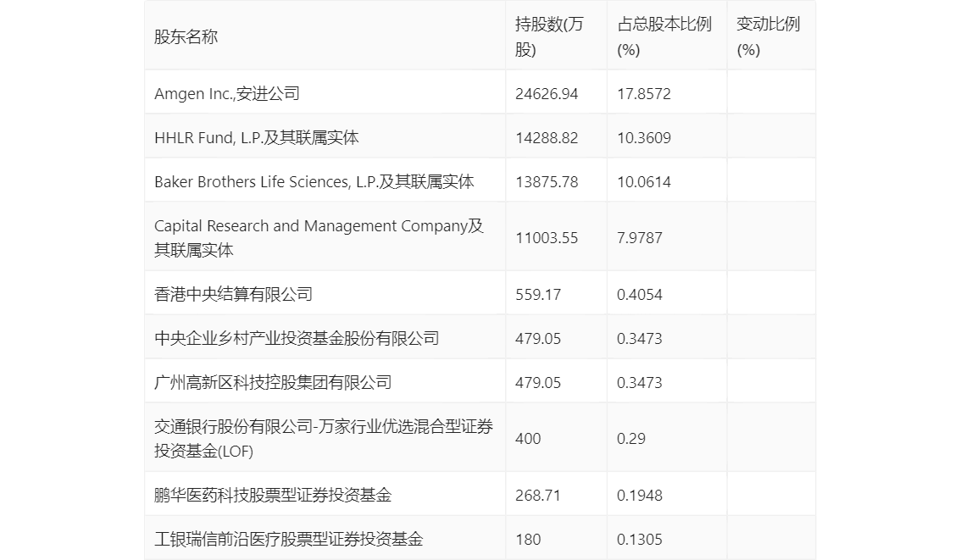This screenshot has width=961, height=560.
Task: Select the value 400
Action: tap(528, 439)
